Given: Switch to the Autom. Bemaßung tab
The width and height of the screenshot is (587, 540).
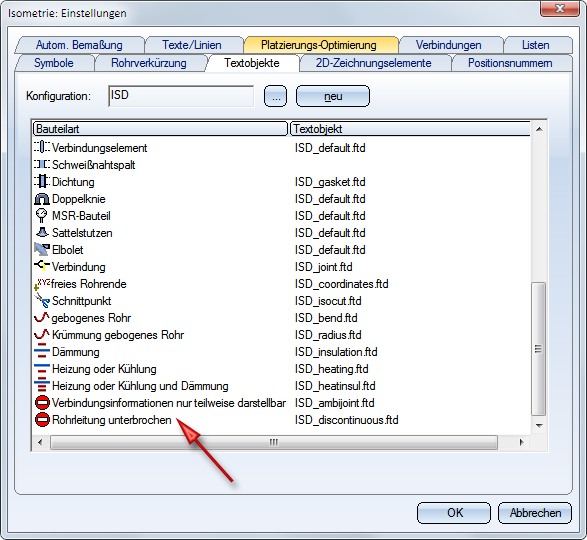Looking at the screenshot, I should pos(79,45).
